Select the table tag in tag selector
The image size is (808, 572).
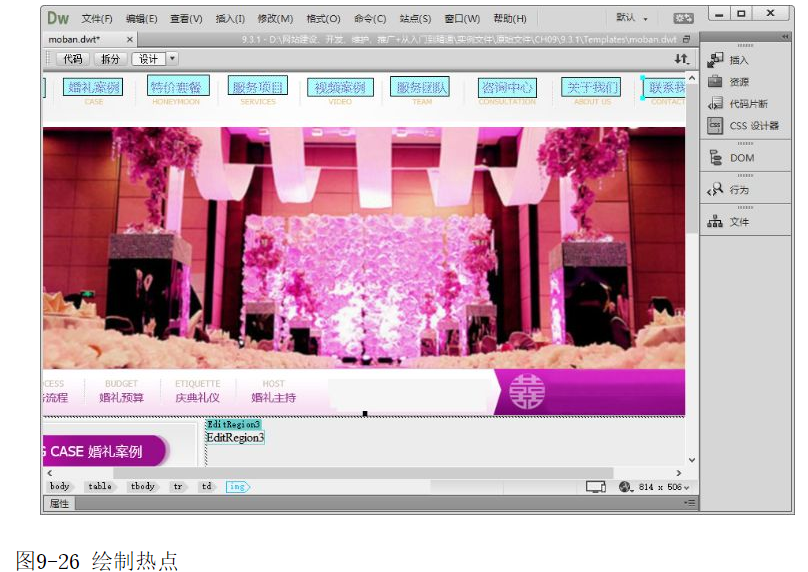pyautogui.click(x=99, y=487)
